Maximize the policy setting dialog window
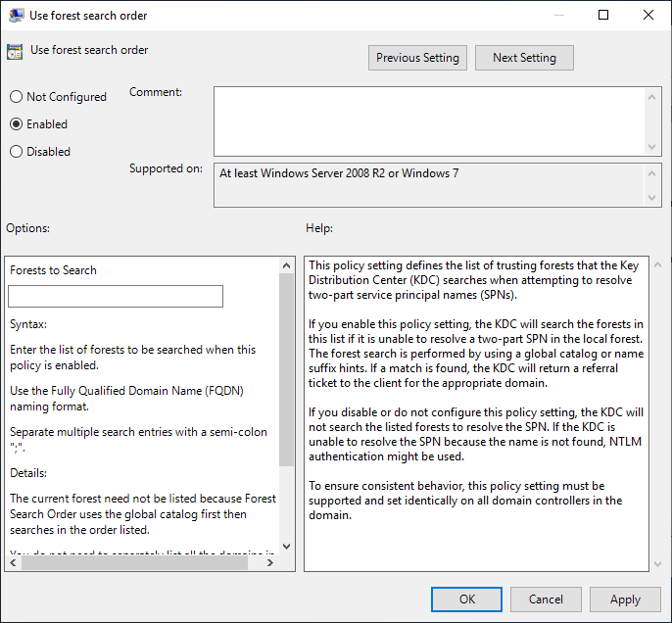 coord(603,16)
